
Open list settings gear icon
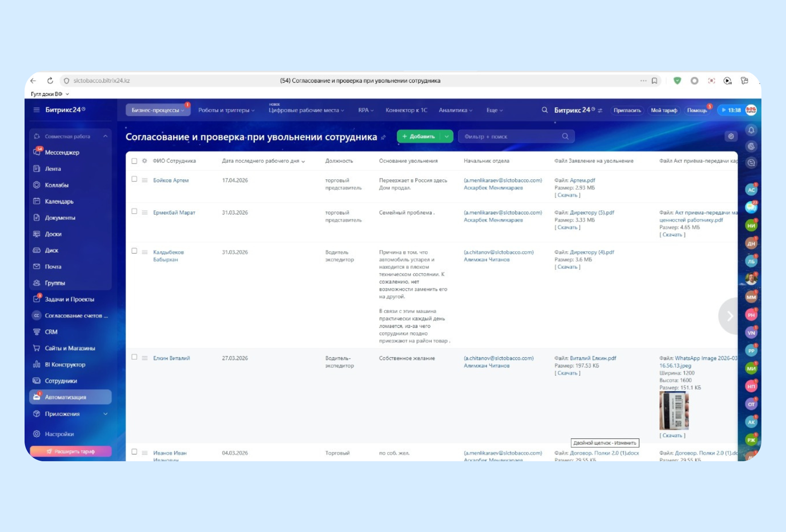(x=731, y=136)
